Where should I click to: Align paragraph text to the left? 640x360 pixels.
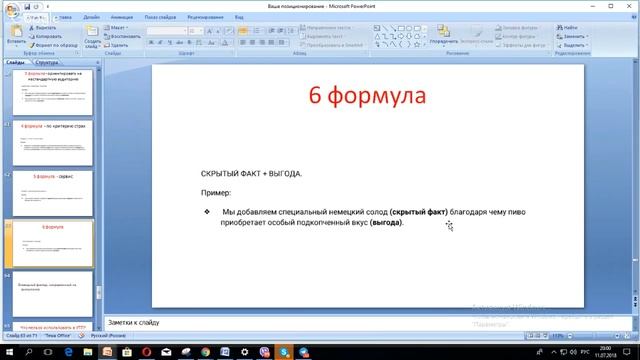[243, 42]
